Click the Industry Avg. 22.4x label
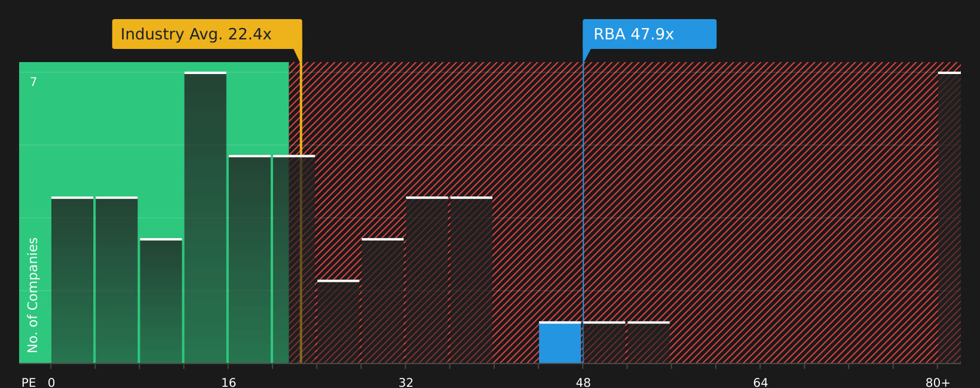 (207, 34)
